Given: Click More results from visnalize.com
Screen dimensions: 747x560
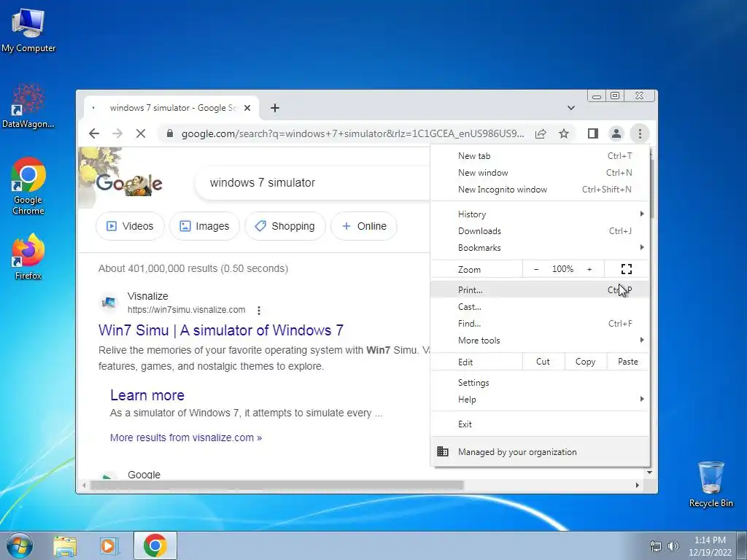Looking at the screenshot, I should click(x=186, y=437).
